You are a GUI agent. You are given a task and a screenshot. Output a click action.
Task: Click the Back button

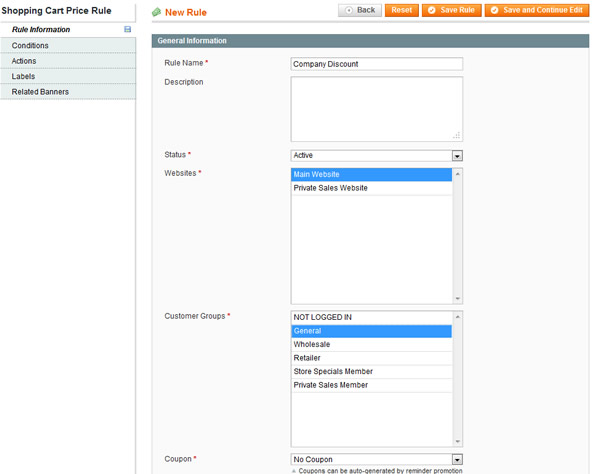click(360, 10)
